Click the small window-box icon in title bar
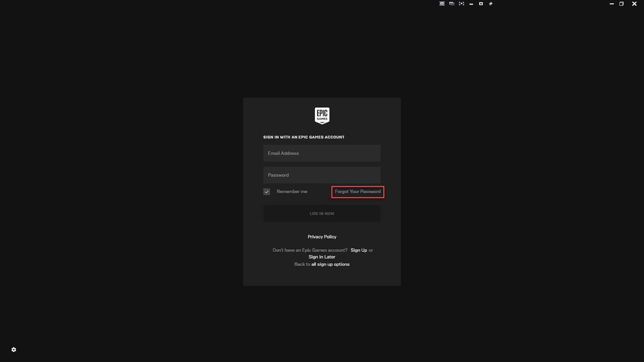The image size is (644, 362). point(480,3)
